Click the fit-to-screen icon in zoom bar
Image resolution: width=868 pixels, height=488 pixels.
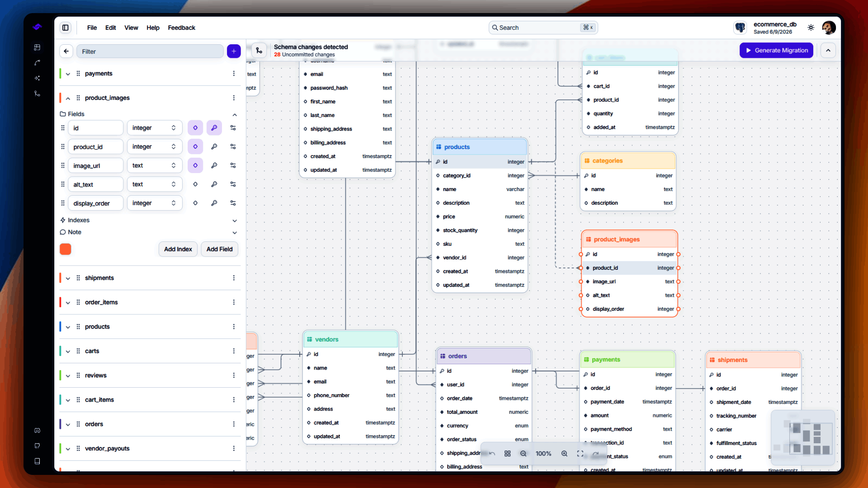(x=580, y=454)
